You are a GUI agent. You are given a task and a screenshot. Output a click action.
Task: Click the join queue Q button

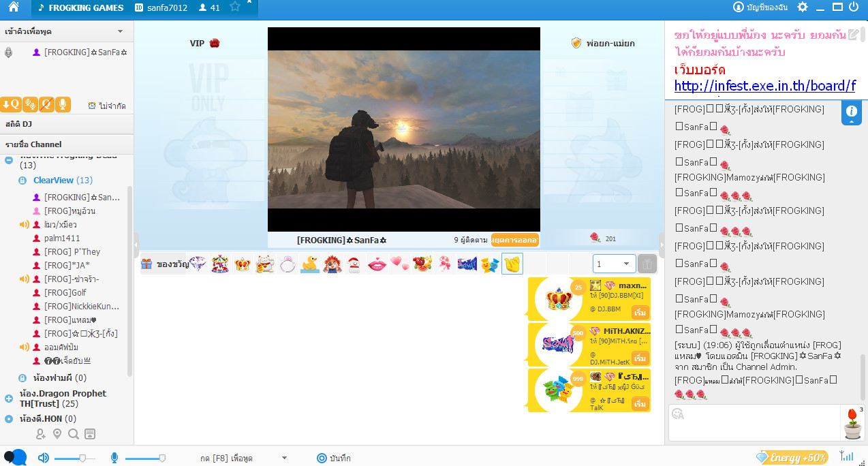[11, 104]
